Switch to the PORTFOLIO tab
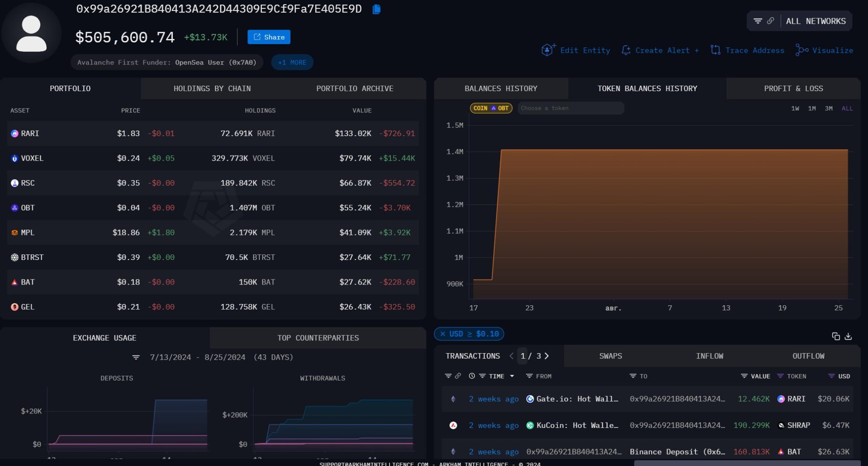Screen dimensions: 868x466 pyautogui.click(x=70, y=89)
